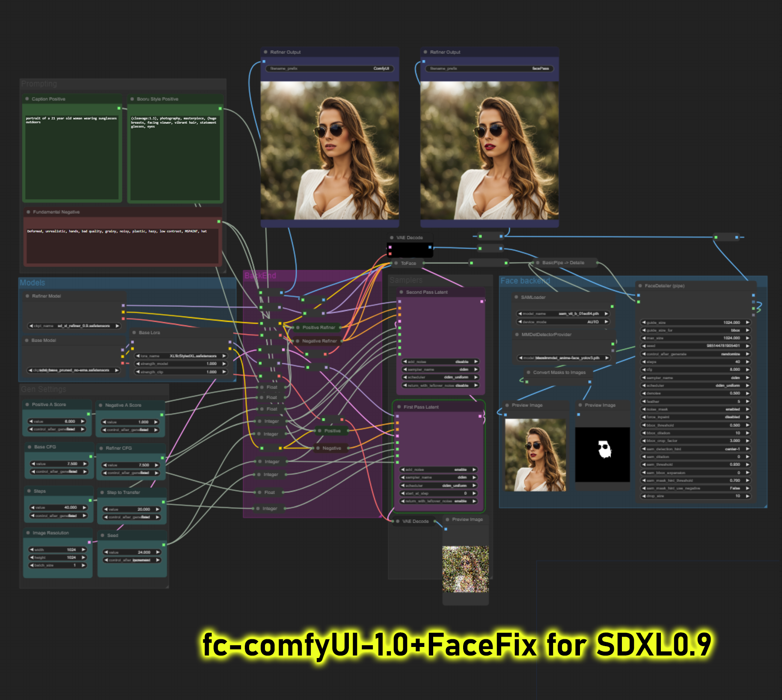Viewport: 782px width, 700px height.
Task: Collapse the FaceDetailer (pipe) node dot
Action: [640, 286]
